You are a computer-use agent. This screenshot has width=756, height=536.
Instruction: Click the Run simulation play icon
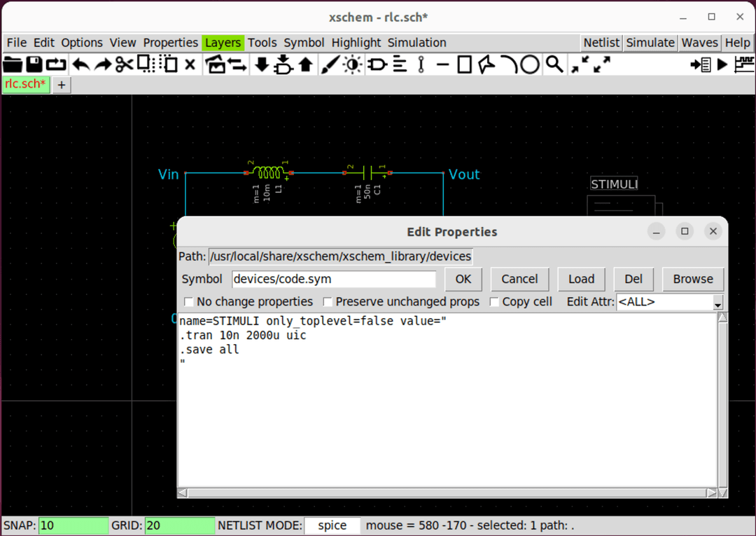coord(722,65)
